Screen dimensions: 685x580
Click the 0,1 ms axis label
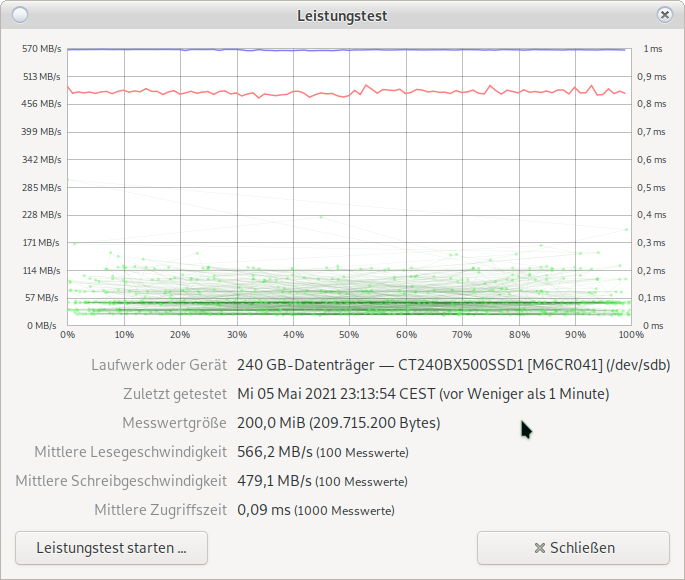point(651,297)
